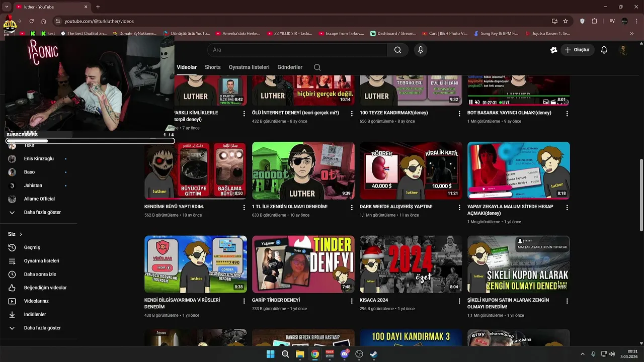
Task: Open Voicemeeter from taskbar
Action: pyautogui.click(x=330, y=354)
